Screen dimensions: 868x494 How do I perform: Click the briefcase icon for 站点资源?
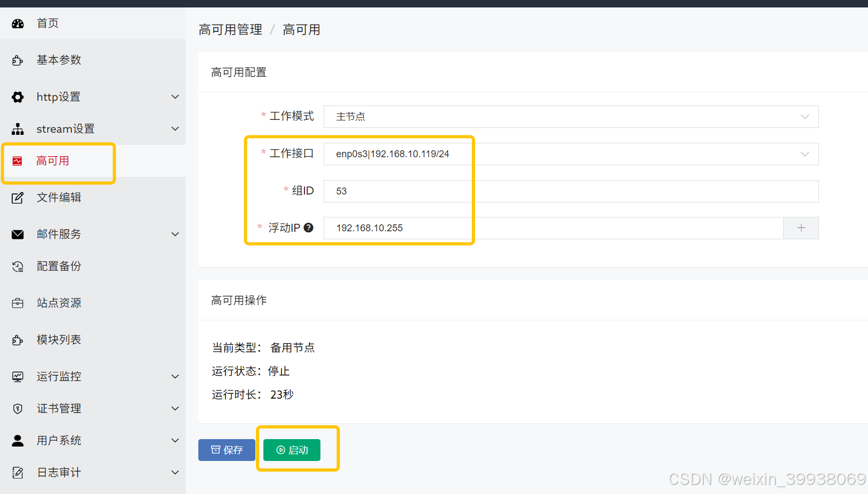pos(18,303)
